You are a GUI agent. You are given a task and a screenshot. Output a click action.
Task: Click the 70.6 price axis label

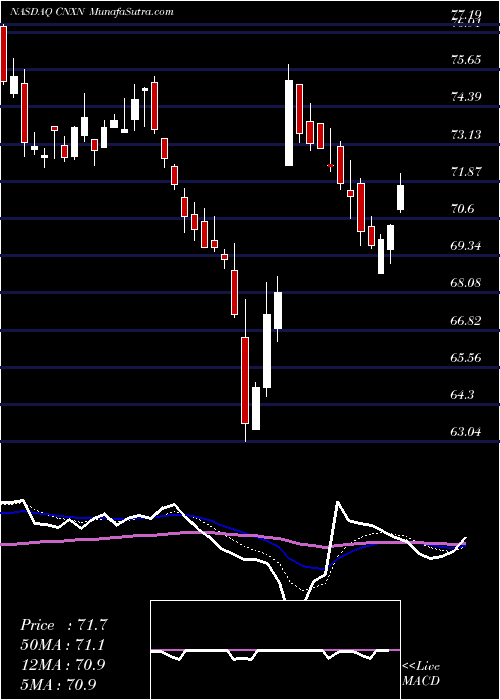[x=463, y=208]
